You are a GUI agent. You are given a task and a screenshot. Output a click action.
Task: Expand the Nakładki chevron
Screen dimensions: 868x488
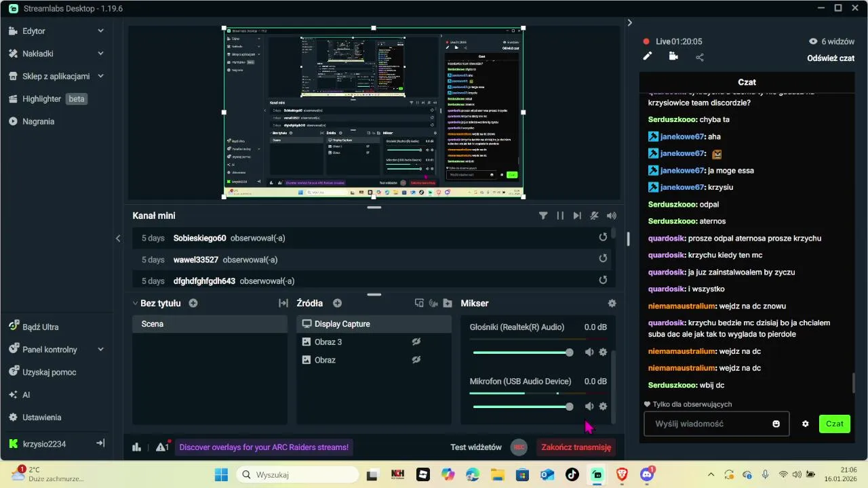click(x=100, y=54)
